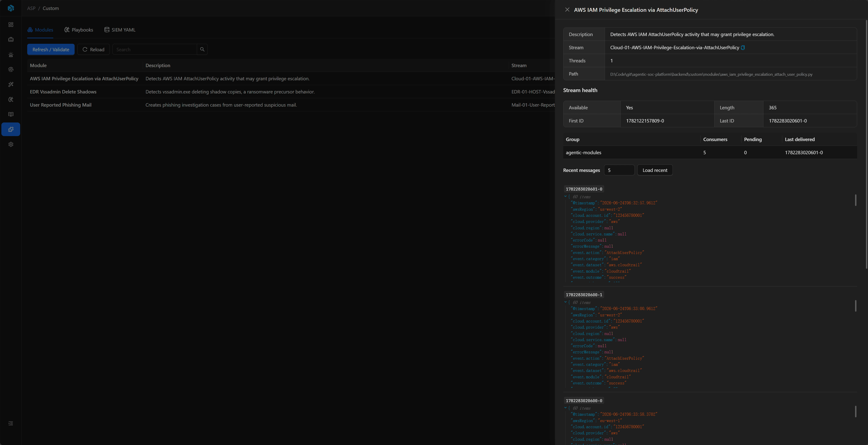
Task: Click the agentic-modules group row
Action: [710, 152]
